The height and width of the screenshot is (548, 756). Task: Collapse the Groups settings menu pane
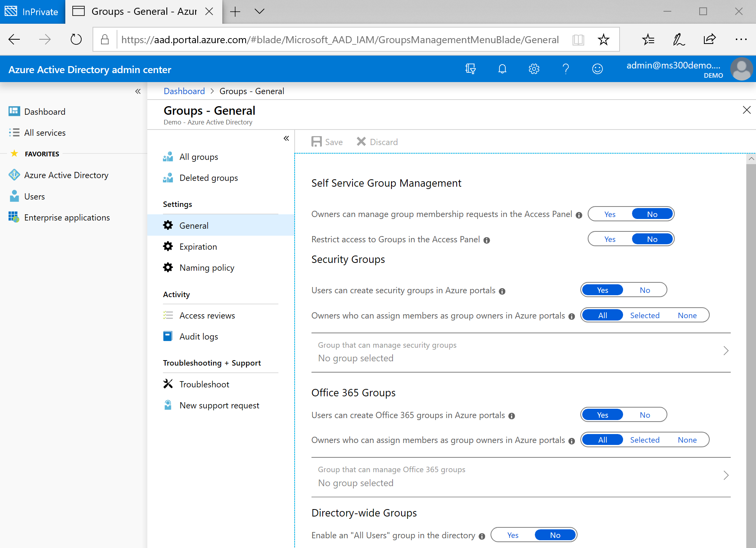coord(286,138)
